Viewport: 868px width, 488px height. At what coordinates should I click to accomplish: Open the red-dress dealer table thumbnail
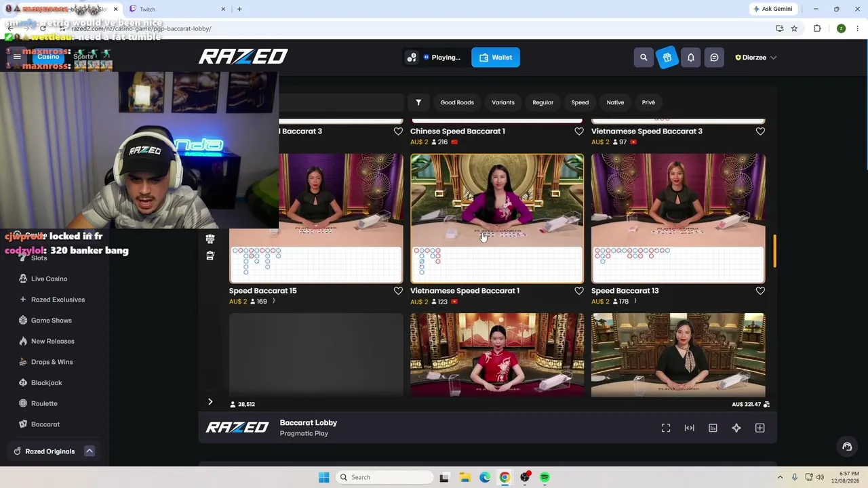pos(497,354)
